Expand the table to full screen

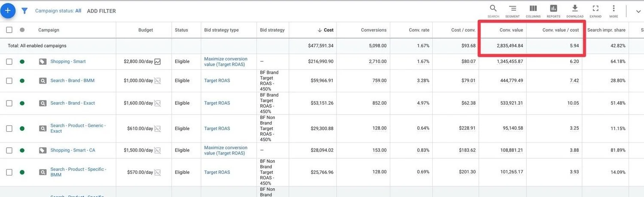(595, 10)
